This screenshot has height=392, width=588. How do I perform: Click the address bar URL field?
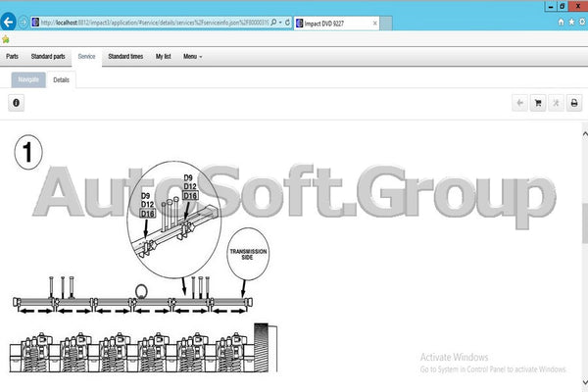point(154,23)
